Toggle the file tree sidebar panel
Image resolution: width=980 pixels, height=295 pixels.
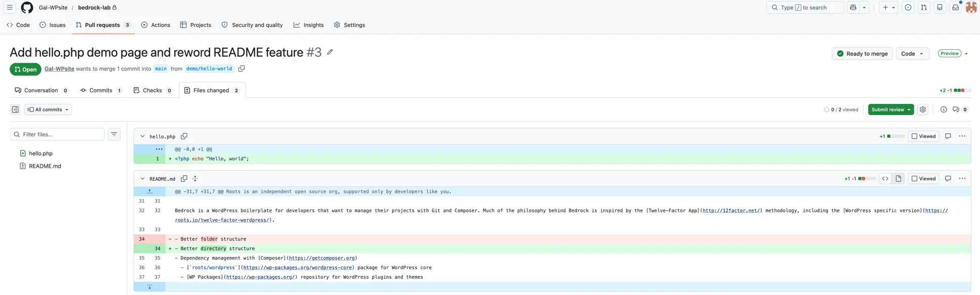[x=15, y=109]
